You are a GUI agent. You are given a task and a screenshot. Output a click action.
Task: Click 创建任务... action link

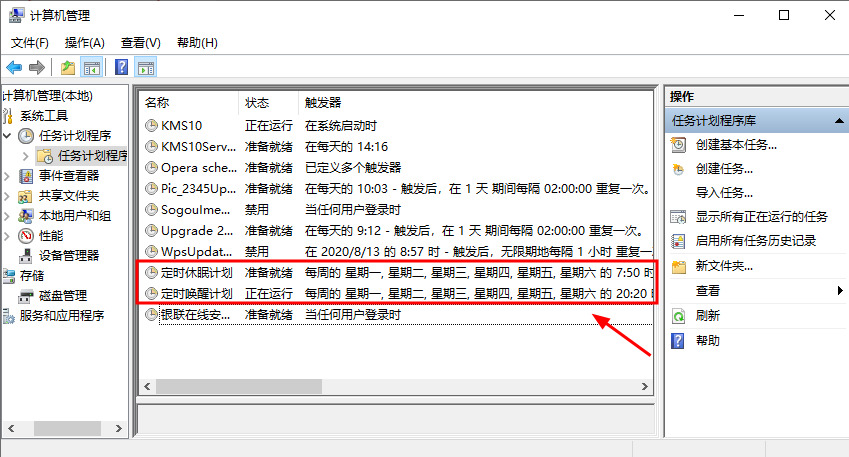(724, 169)
